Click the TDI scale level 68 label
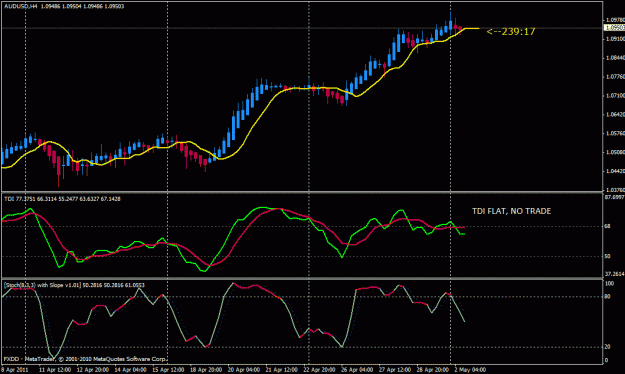This screenshot has height=374, width=625. click(608, 226)
